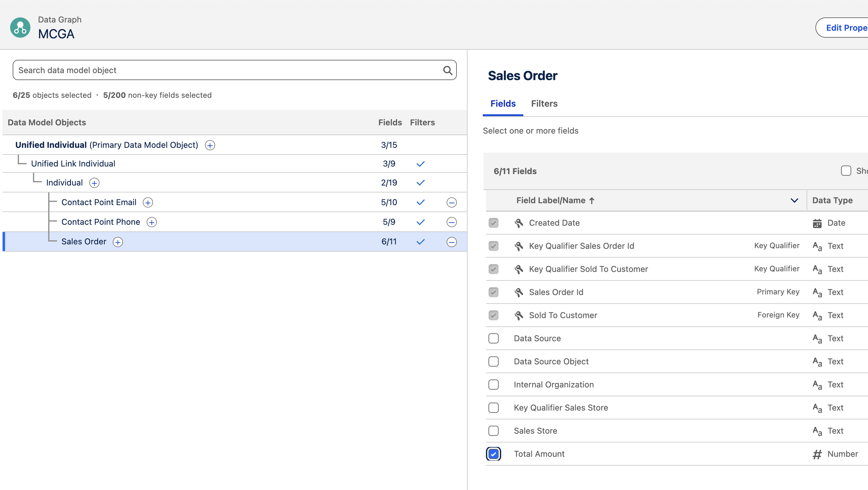Click the plus icon next to Unified Individual
The image size is (868, 490).
click(x=210, y=145)
